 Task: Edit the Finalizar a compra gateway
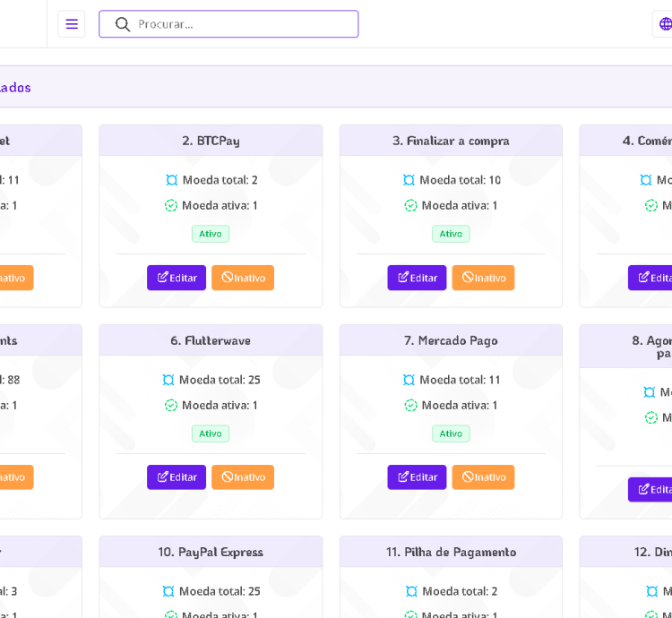(x=417, y=278)
